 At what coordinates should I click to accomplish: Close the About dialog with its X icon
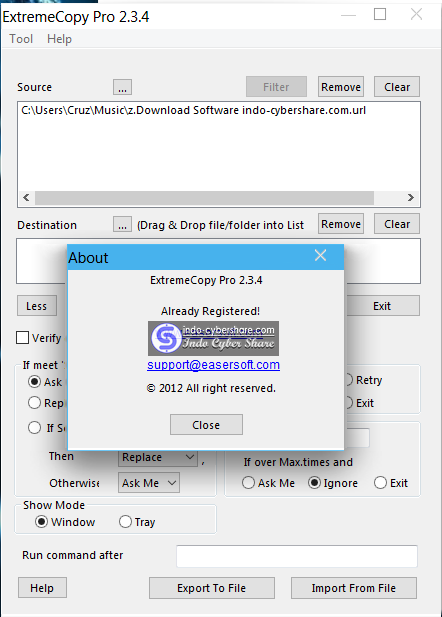coord(320,255)
